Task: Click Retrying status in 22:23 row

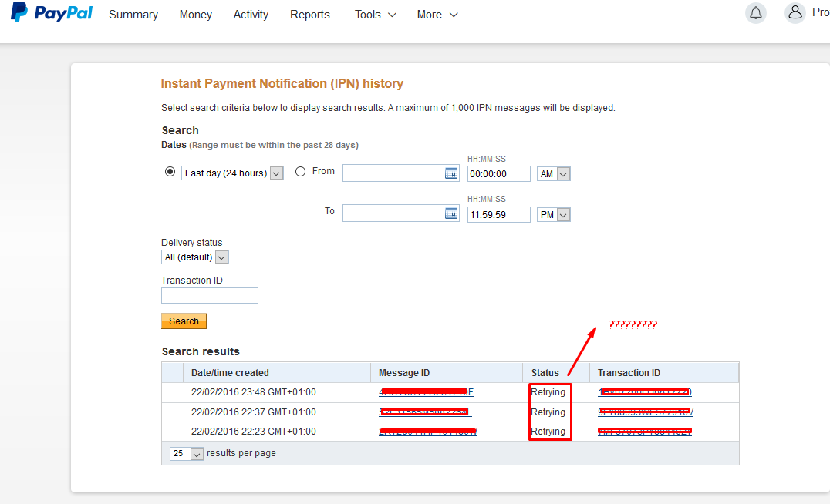Action: coord(548,432)
